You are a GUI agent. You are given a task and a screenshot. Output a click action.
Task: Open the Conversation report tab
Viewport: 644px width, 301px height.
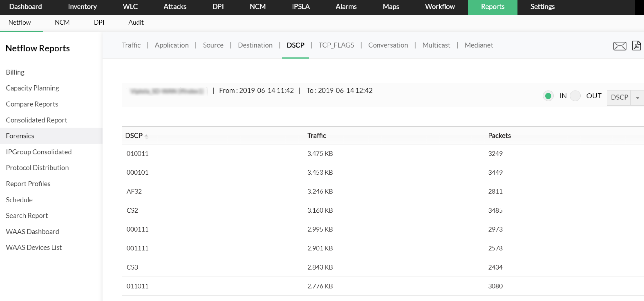point(388,45)
